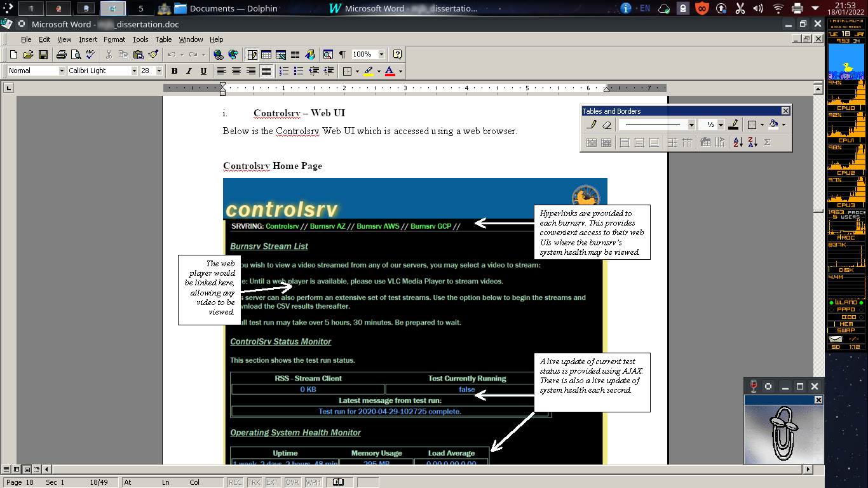Click the Office Assistant Clippy
Image resolution: width=868 pixels, height=488 pixels.
coord(783,435)
